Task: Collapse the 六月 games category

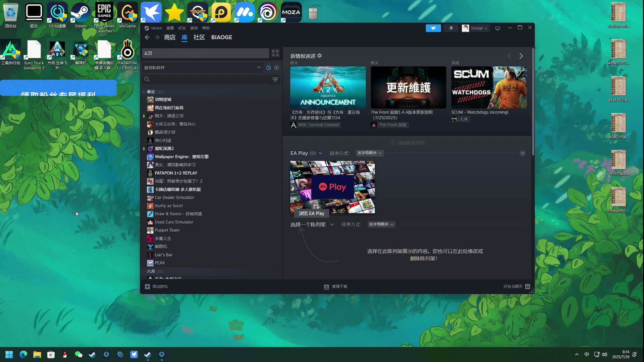Action: [x=144, y=271]
